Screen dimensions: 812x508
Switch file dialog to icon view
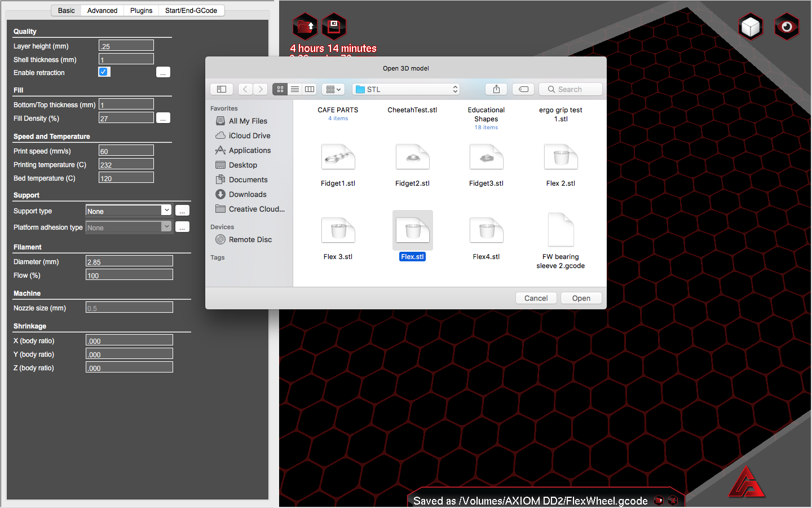click(x=280, y=89)
